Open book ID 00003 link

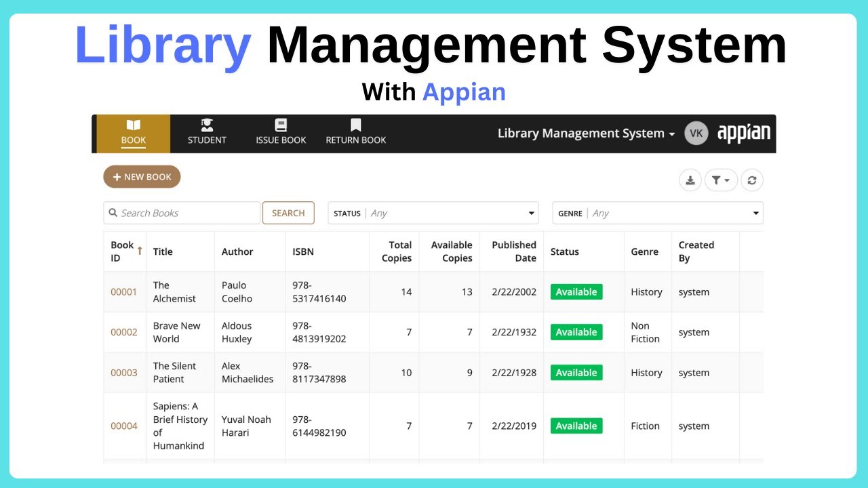click(x=123, y=373)
